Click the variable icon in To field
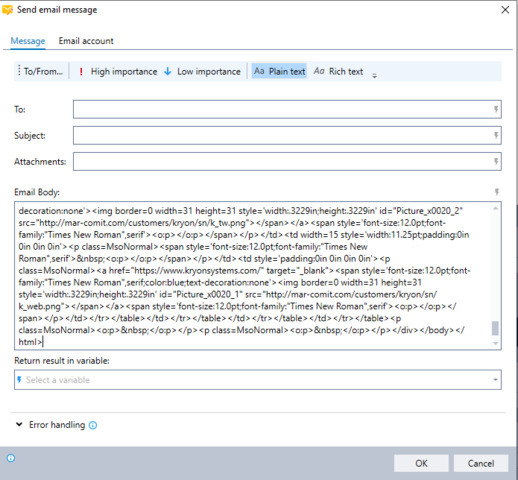The width and height of the screenshot is (518, 480). (496, 109)
